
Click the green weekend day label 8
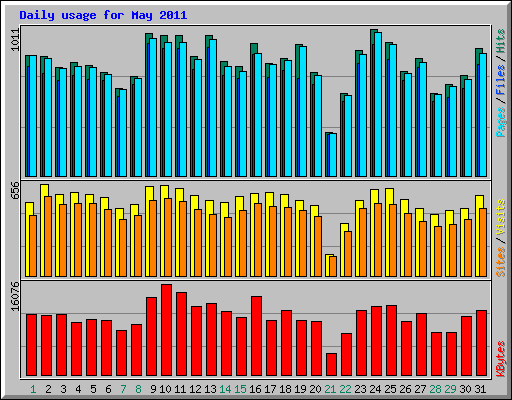[138, 389]
